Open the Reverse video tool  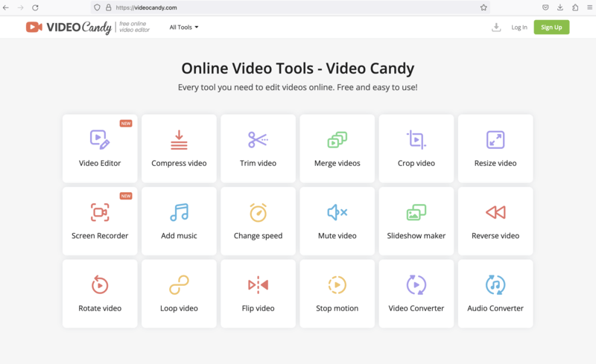[495, 212]
